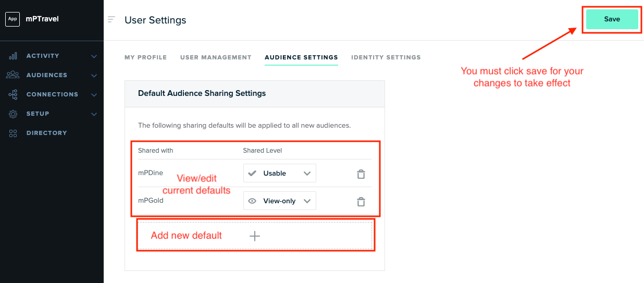Open the Identity Settings tab
The width and height of the screenshot is (644, 283).
pyautogui.click(x=386, y=57)
